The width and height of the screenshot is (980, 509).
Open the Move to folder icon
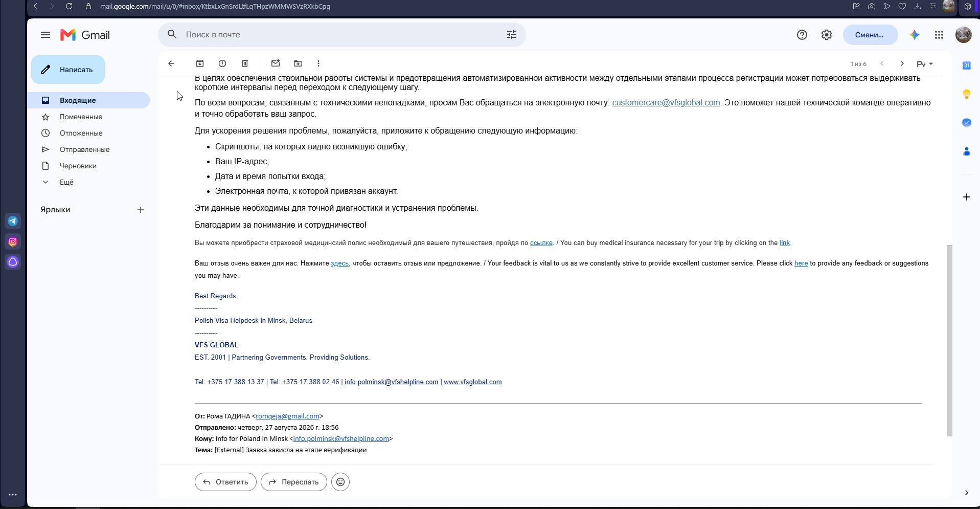click(x=298, y=63)
